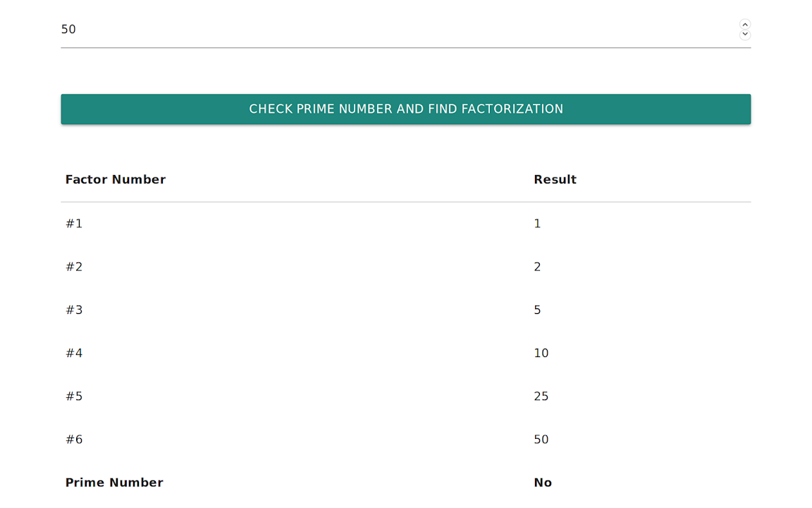Screen dimensions: 812x508
Task: Click the Result column header
Action: [x=555, y=180]
